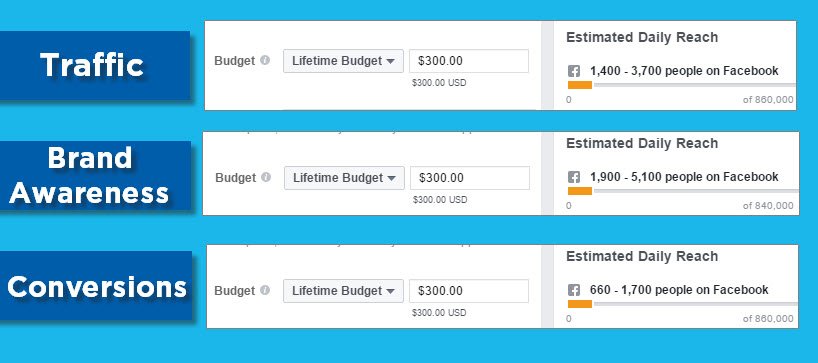Select the Conversions objective label
The height and width of the screenshot is (363, 818).
point(96,286)
